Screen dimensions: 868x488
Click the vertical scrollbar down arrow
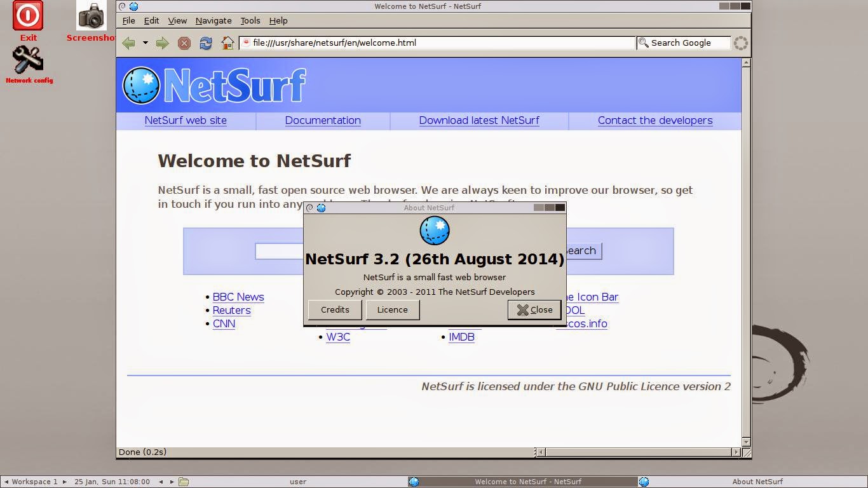[747, 442]
